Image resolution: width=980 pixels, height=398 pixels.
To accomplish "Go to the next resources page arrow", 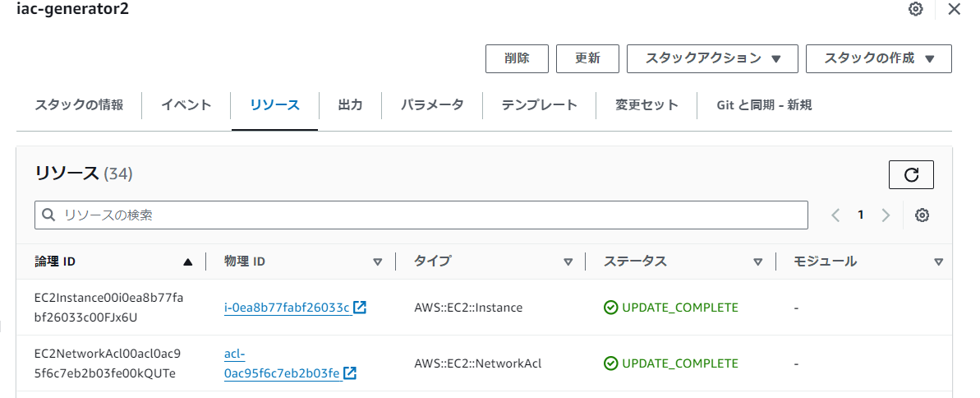I will (x=886, y=215).
